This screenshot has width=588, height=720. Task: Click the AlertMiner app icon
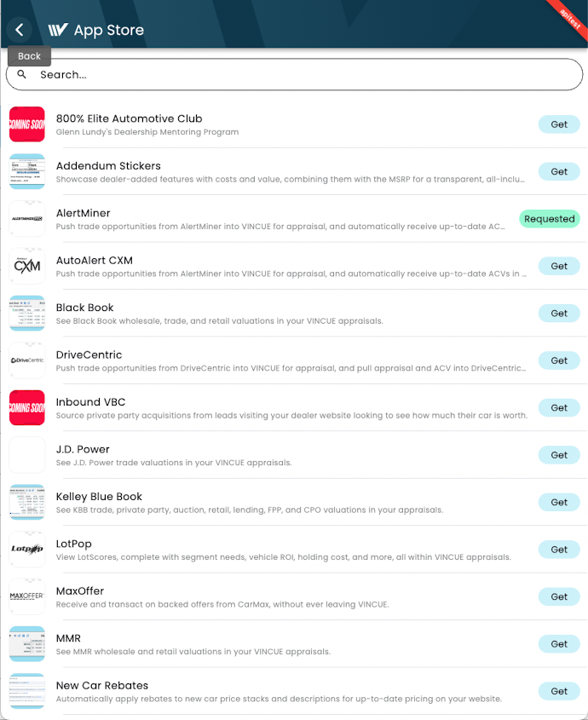(26, 218)
